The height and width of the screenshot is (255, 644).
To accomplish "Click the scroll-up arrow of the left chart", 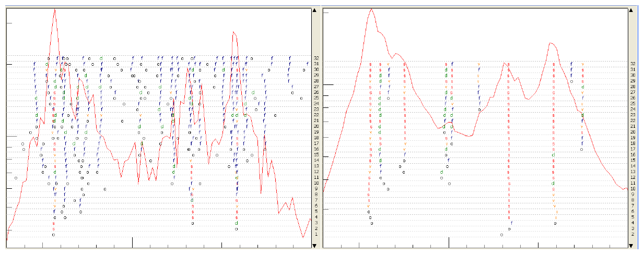I will [315, 10].
